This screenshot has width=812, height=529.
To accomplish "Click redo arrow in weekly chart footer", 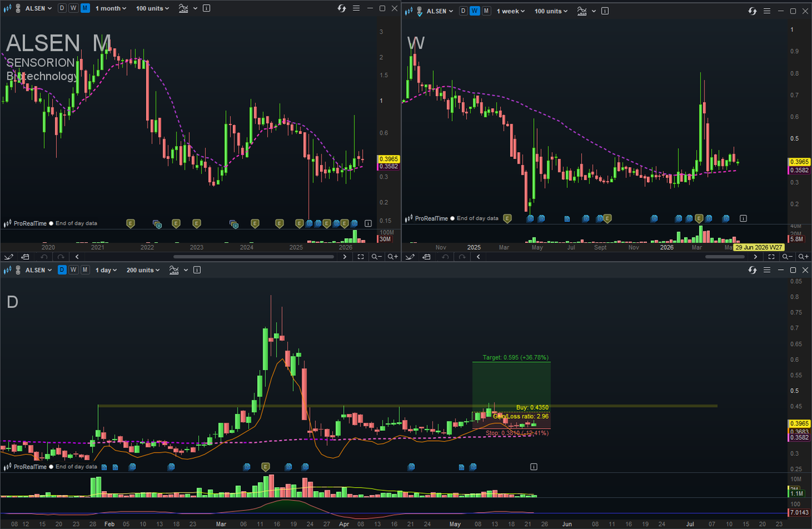I will click(x=462, y=256).
